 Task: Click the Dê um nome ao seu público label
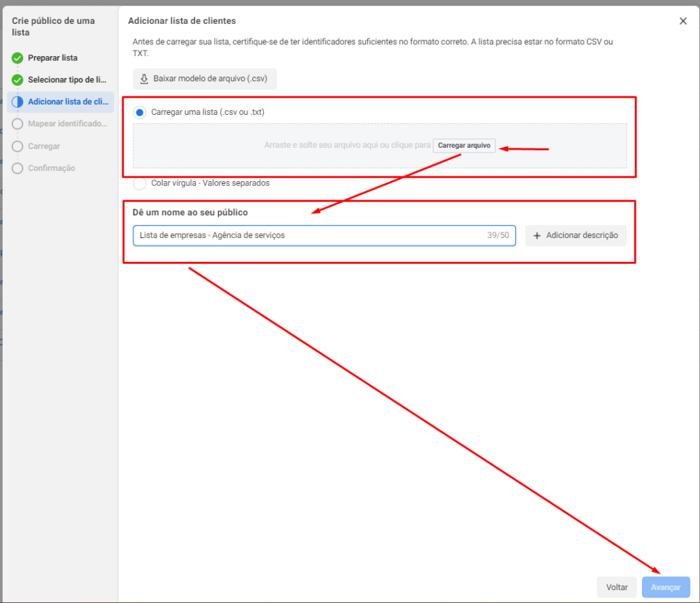[x=190, y=213]
